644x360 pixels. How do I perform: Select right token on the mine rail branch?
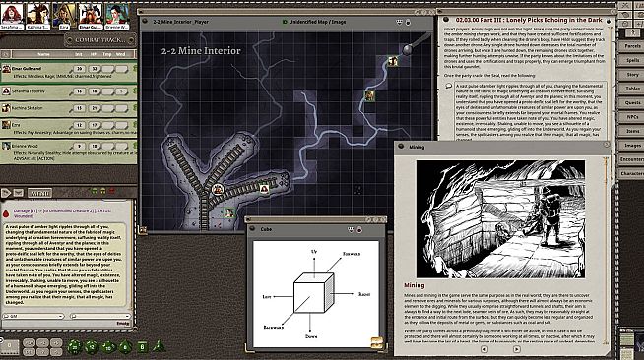tap(264, 189)
